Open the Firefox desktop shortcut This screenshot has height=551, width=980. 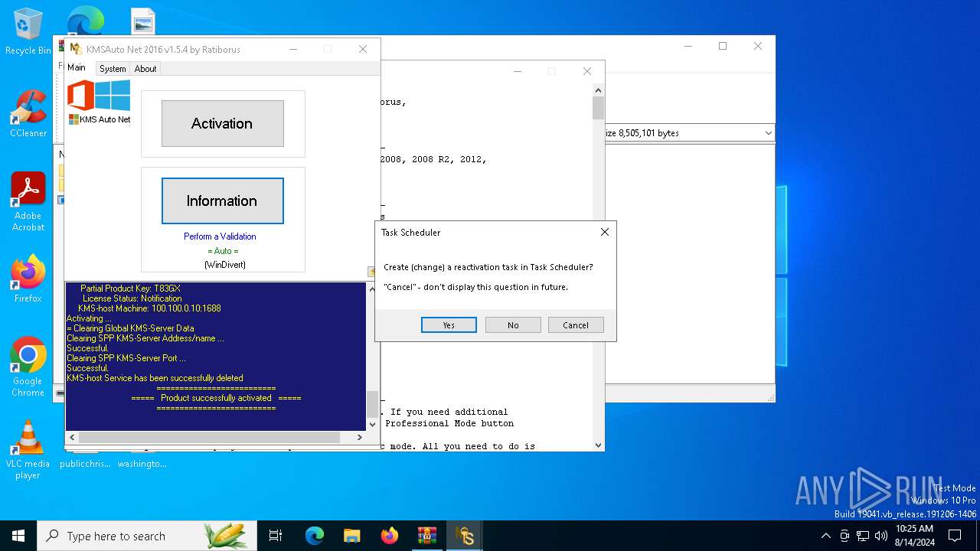tap(28, 279)
